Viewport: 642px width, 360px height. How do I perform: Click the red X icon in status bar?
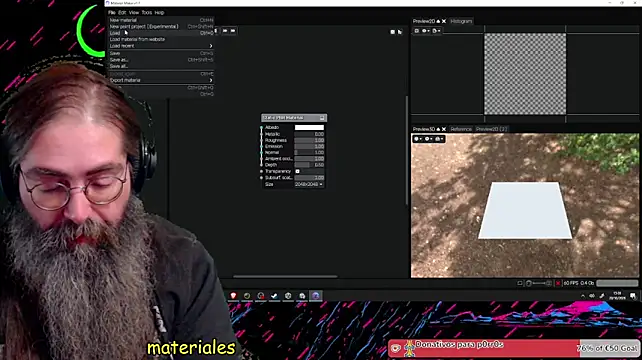pyautogui.click(x=558, y=283)
